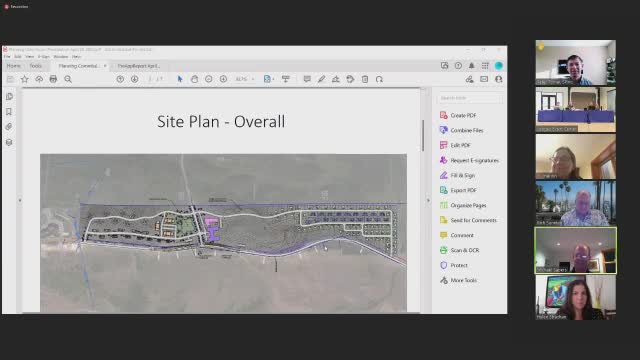Zoom in with plus circle icon
Screen dimensions: 640x360
(223, 79)
